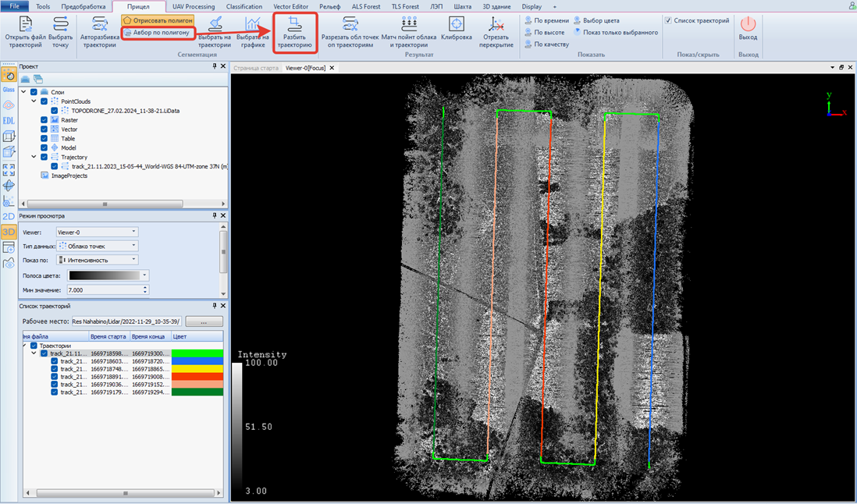Open the Viewer dropdown showing Viewer-0
Screen dimensions: 857x504
[97, 232]
